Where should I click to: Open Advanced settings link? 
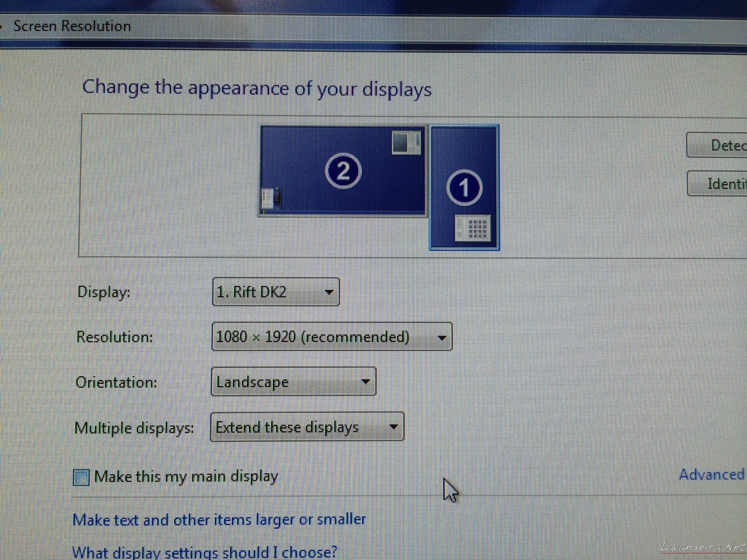[712, 474]
